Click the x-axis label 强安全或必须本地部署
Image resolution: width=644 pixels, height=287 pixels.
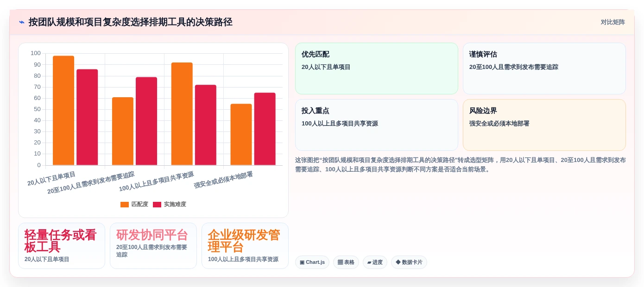click(223, 180)
